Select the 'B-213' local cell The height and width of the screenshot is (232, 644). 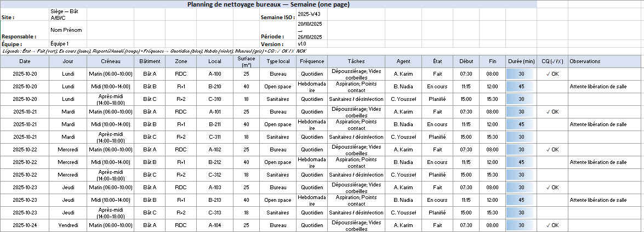point(215,200)
